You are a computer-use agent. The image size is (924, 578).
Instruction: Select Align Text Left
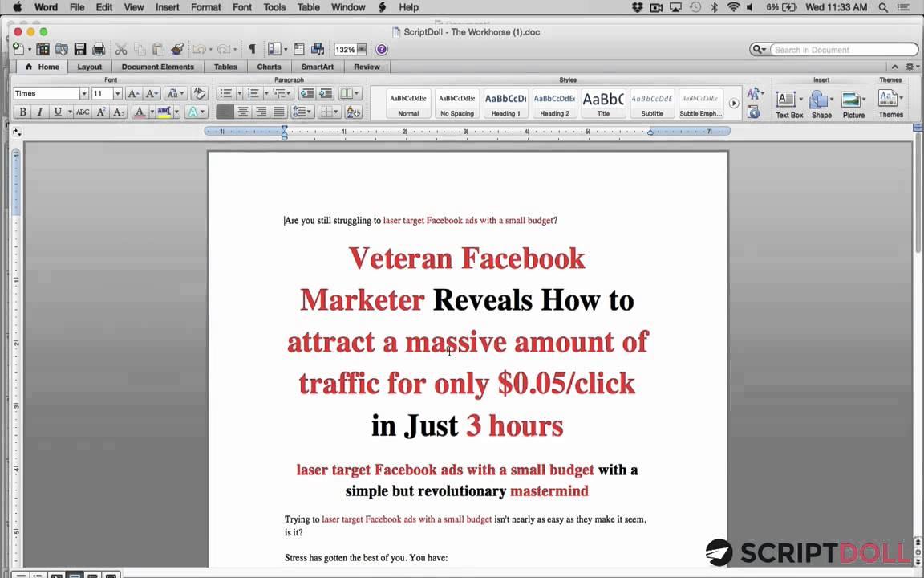point(225,112)
